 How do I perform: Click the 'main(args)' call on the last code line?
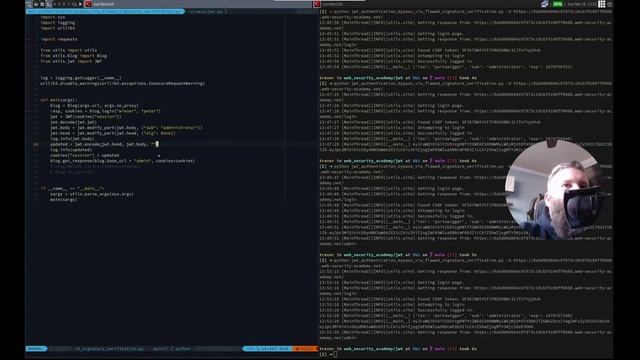64,200
